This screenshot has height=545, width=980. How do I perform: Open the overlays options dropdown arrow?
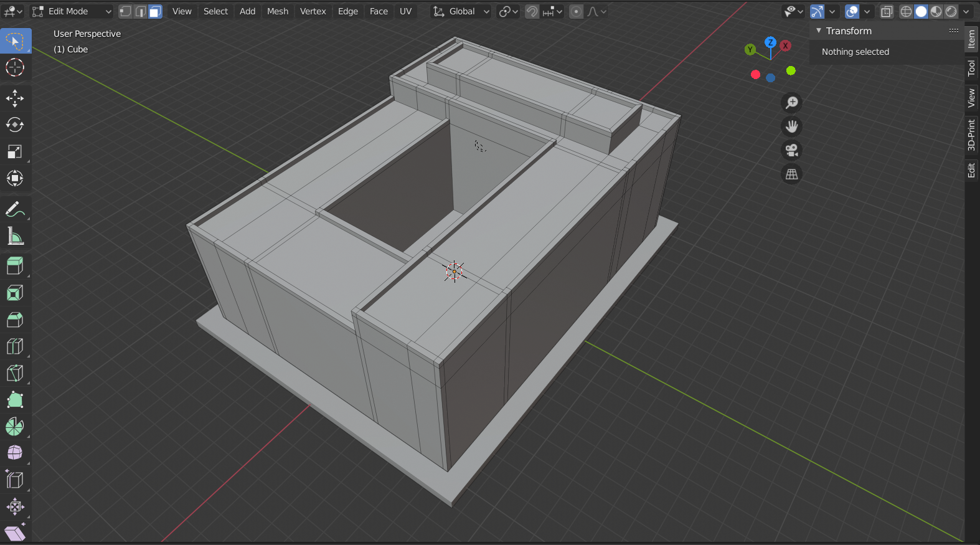point(867,11)
